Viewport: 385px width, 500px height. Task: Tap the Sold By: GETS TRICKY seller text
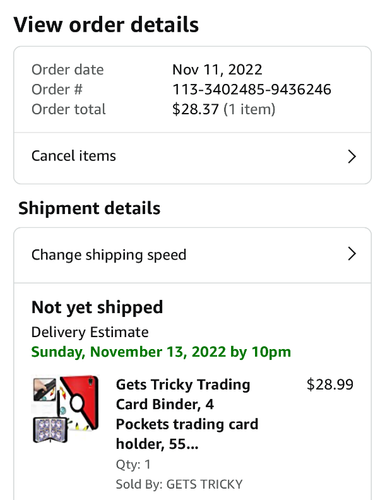179,484
